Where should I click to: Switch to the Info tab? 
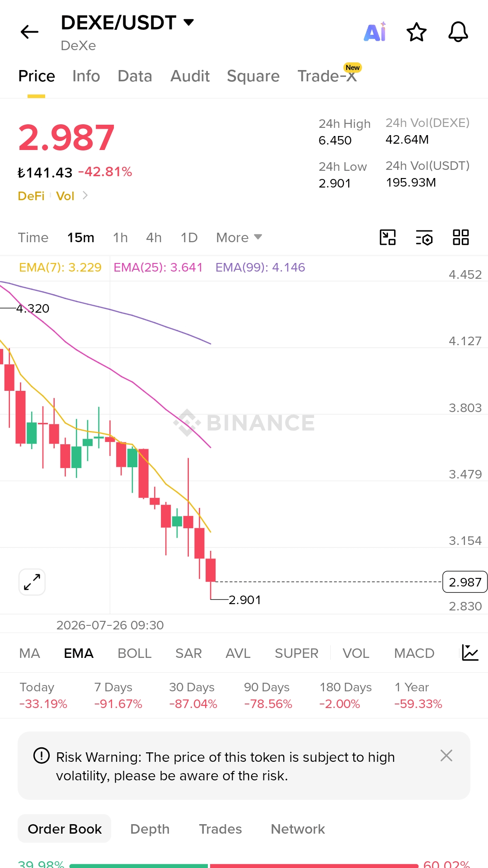86,76
